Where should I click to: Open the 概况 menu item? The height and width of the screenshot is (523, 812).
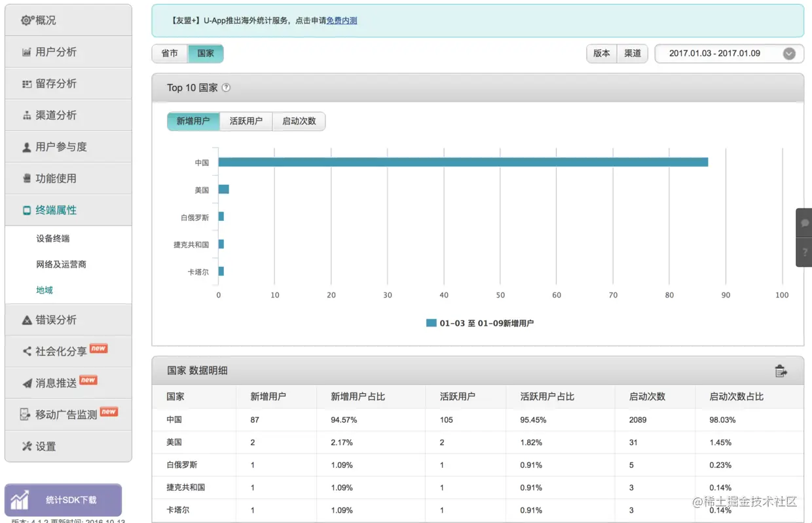pos(68,20)
